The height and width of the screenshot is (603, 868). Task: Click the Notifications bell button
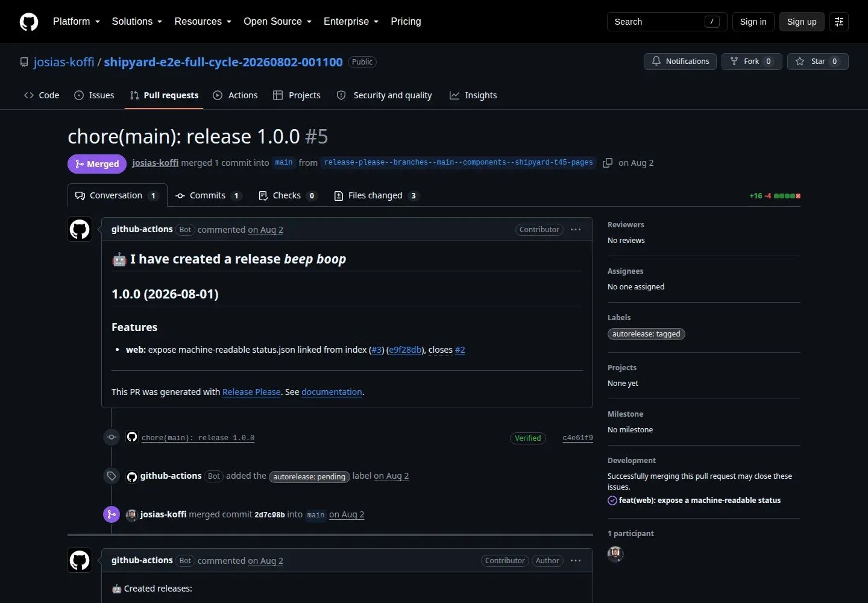tap(681, 62)
